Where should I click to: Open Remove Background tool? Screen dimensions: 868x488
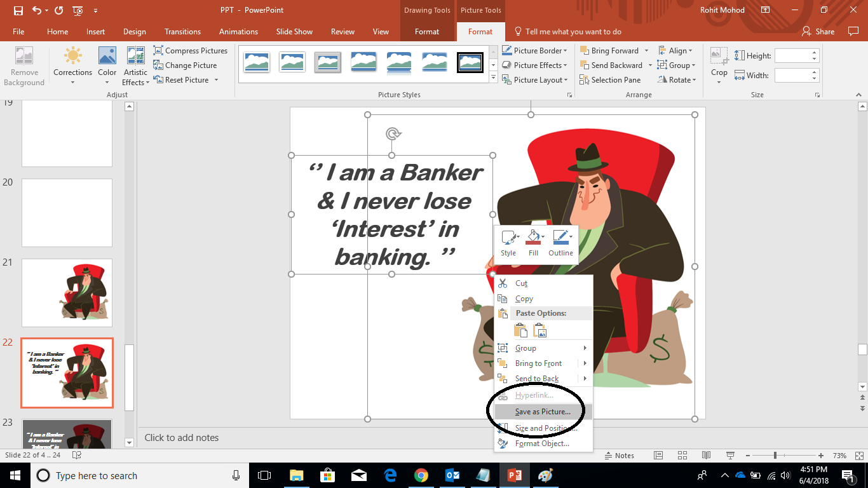(24, 66)
